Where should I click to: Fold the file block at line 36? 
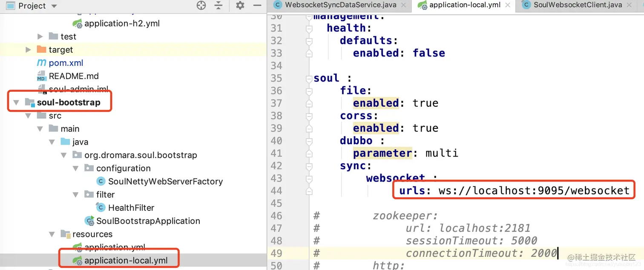[309, 91]
